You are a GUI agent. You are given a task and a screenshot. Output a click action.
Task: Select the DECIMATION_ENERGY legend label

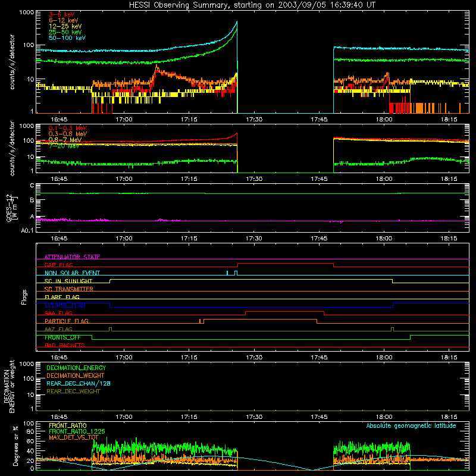(76, 368)
